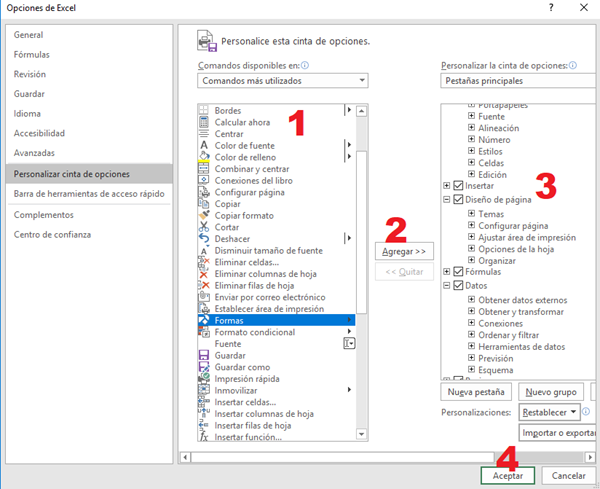The width and height of the screenshot is (600, 489).
Task: Select the Copiar formato brush icon
Action: (x=204, y=215)
